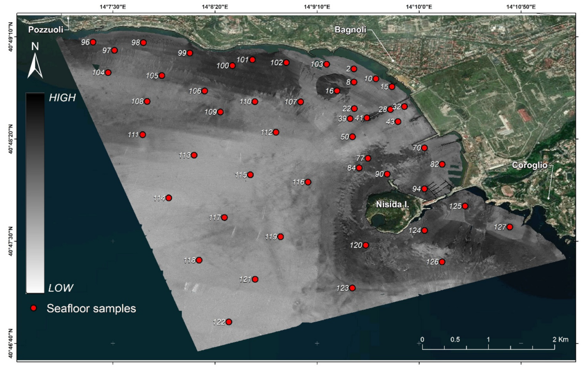
Task: Click seafloor sample point 96
Action: pyautogui.click(x=93, y=42)
